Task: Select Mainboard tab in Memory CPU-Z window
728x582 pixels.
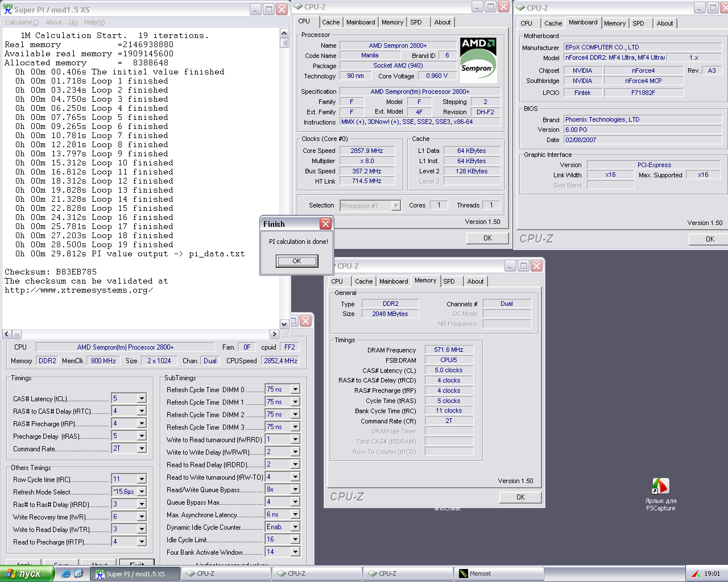Action: [x=394, y=281]
